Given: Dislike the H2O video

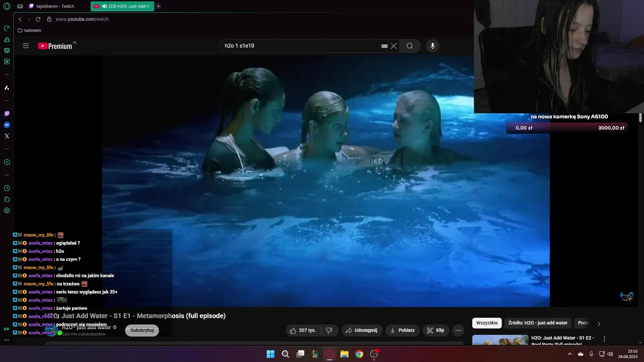Looking at the screenshot, I should point(329,330).
